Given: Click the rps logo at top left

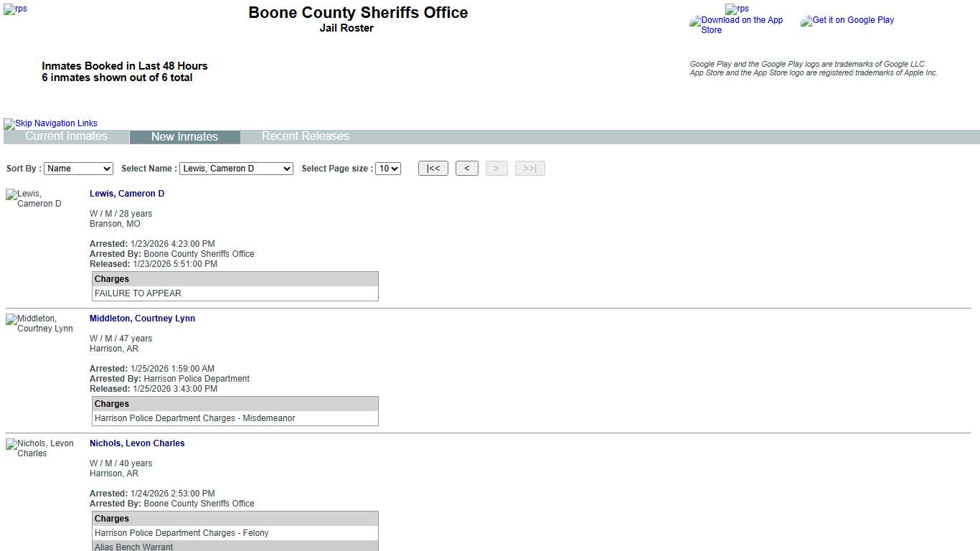Looking at the screenshot, I should (x=15, y=9).
